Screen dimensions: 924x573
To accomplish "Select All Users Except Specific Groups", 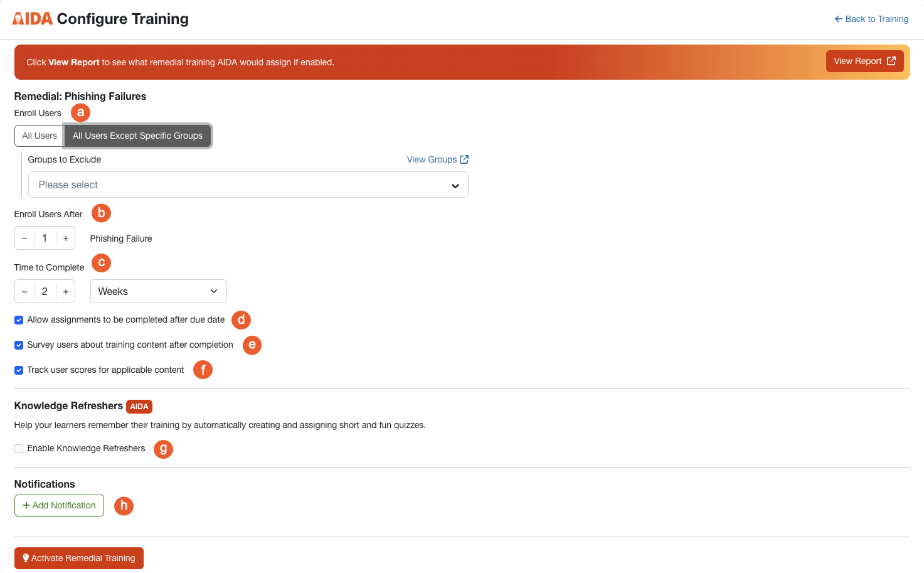I will tap(137, 136).
